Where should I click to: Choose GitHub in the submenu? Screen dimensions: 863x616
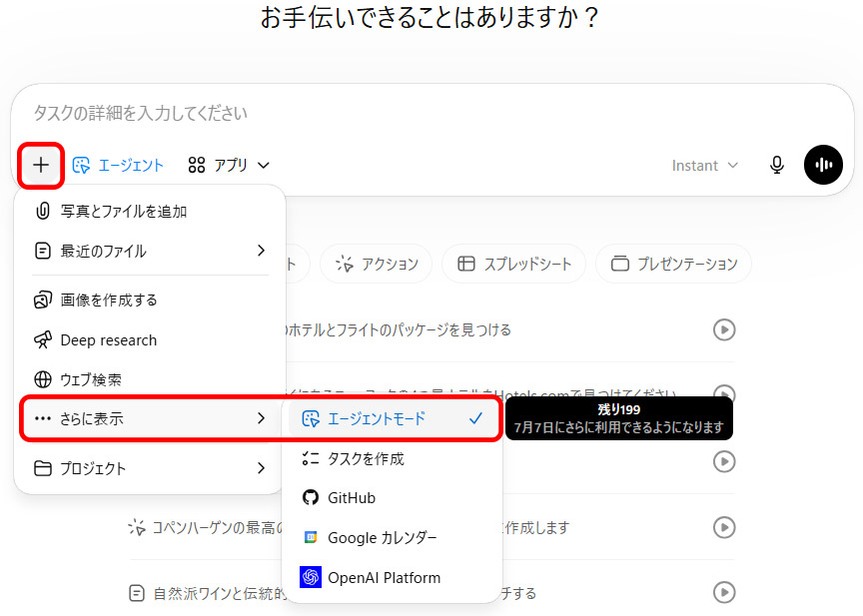pyautogui.click(x=393, y=498)
